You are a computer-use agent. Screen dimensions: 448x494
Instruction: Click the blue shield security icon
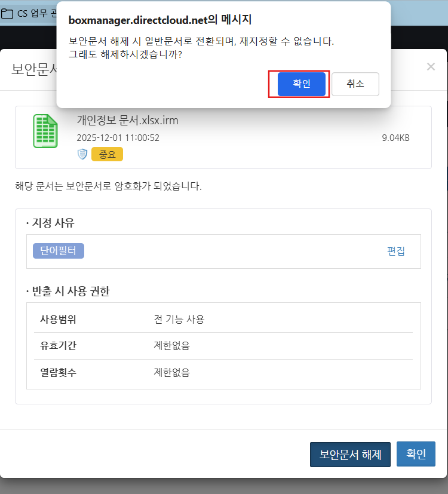(x=82, y=154)
